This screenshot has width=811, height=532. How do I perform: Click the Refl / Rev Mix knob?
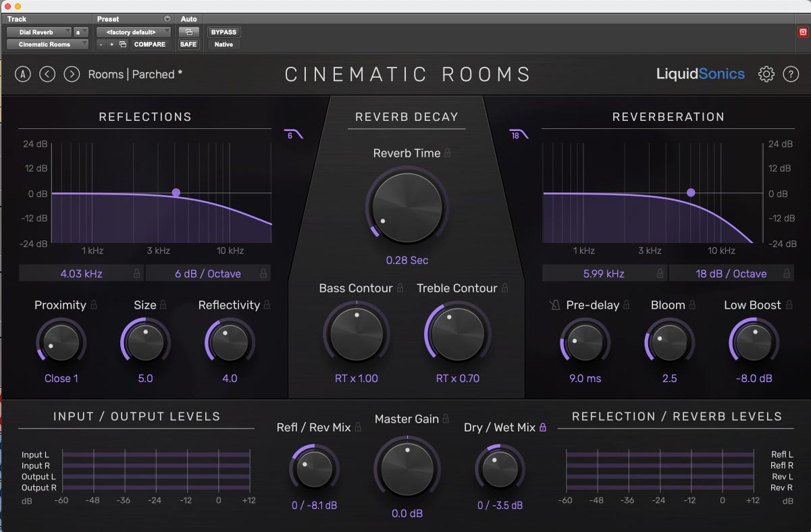pos(314,469)
